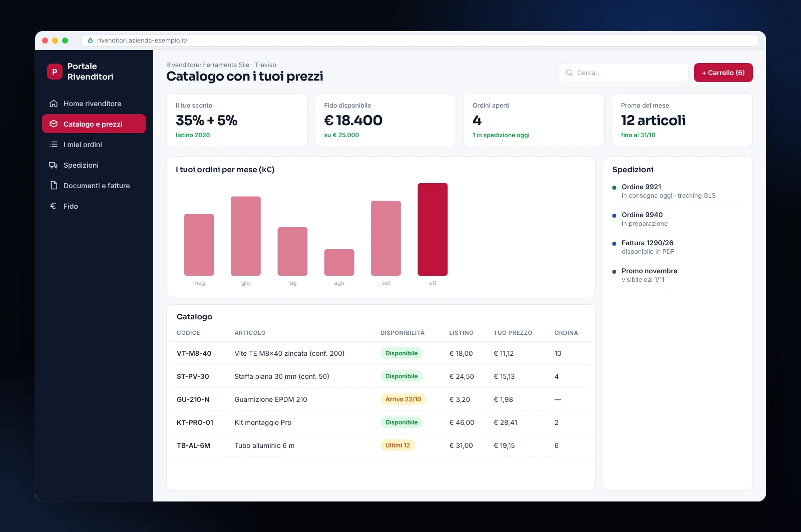Click the green macOS maximize window dot
The width and height of the screenshot is (801, 532).
(x=65, y=41)
